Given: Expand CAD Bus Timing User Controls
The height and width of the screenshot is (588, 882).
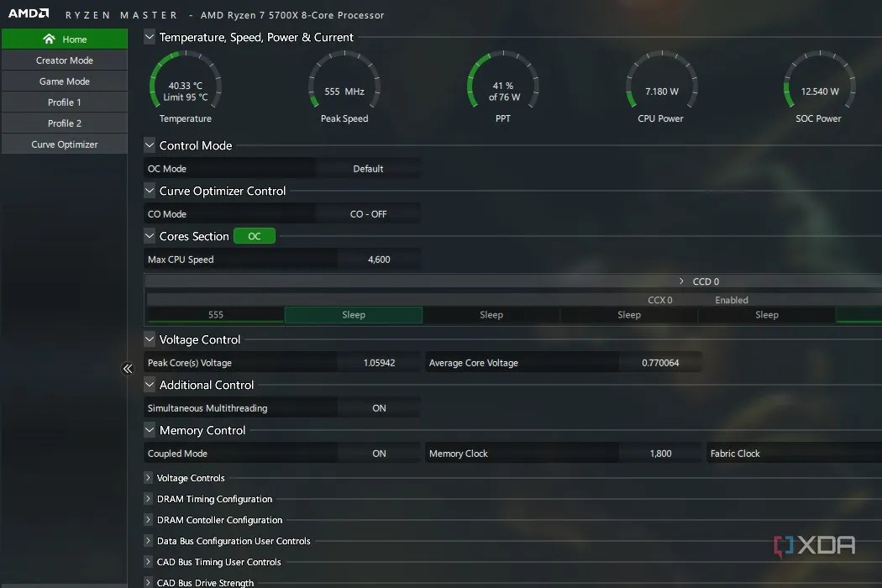Looking at the screenshot, I should pos(148,562).
